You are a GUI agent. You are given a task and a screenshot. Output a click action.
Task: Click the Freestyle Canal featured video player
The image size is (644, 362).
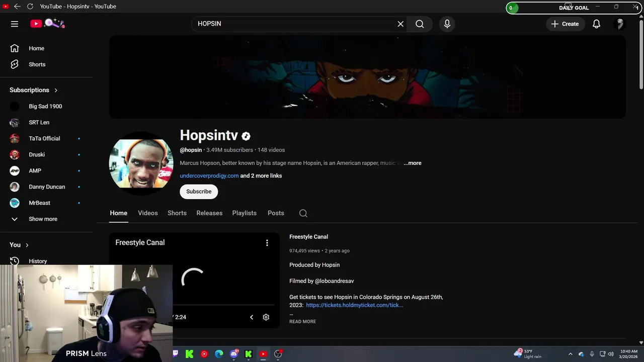click(194, 280)
